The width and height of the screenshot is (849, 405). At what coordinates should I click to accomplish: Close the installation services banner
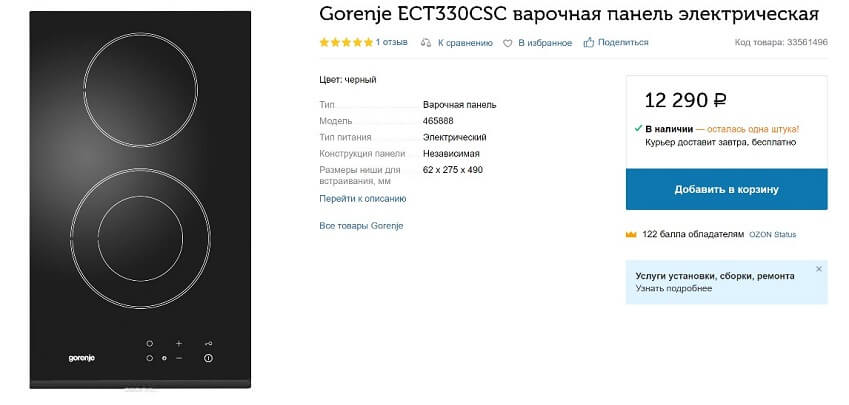819,269
